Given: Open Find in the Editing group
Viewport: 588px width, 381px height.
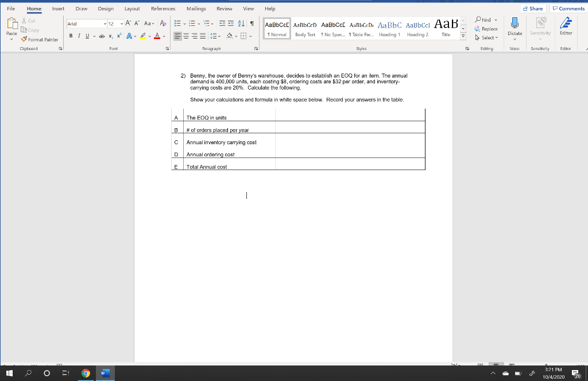Looking at the screenshot, I should 486,20.
